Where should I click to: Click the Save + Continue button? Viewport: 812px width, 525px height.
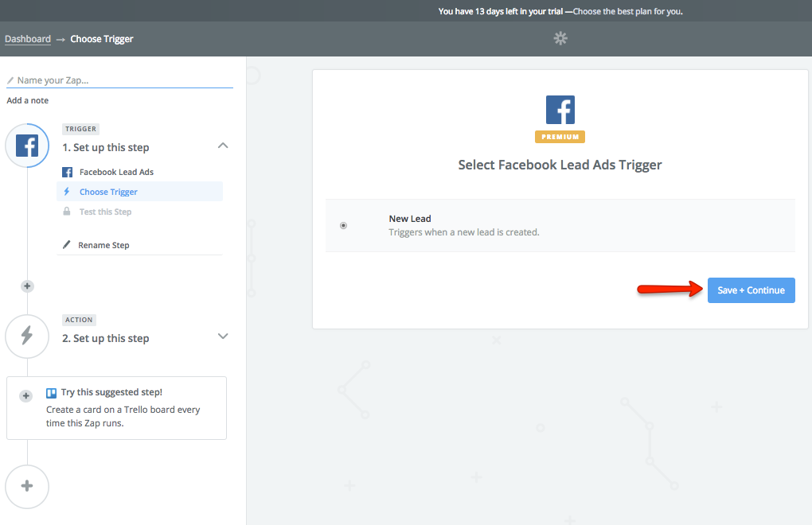point(751,290)
